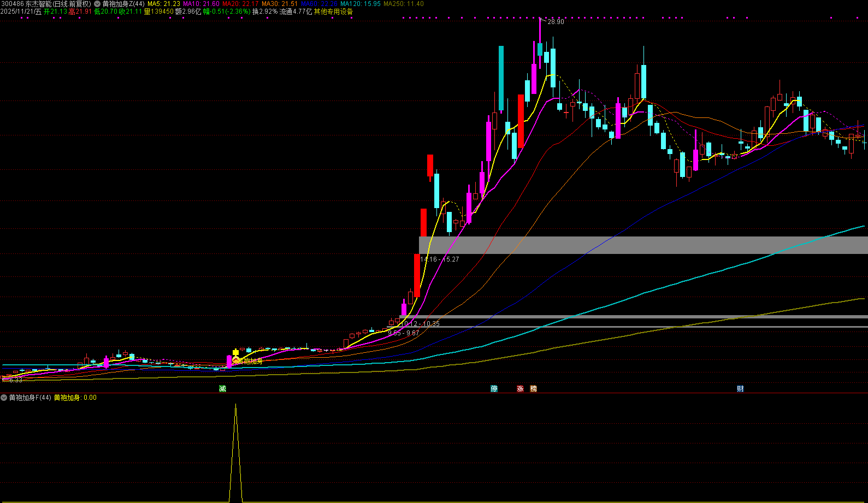Click the 6.33 low price label

point(16,380)
